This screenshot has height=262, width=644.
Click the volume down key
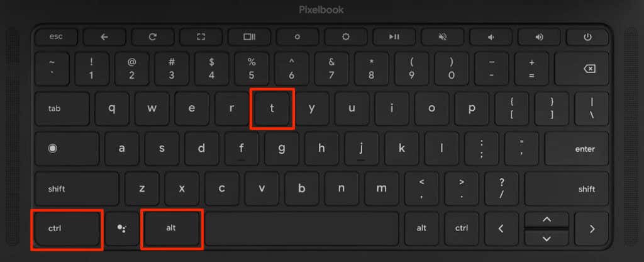click(491, 37)
